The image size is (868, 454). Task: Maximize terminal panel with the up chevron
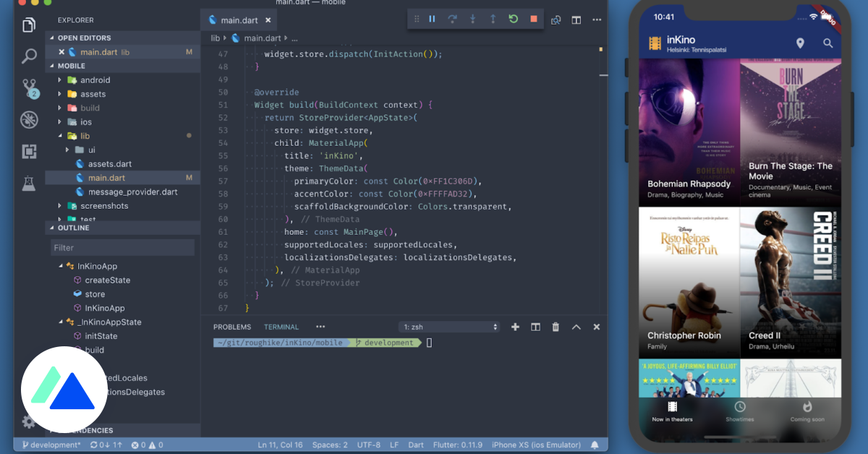point(576,327)
